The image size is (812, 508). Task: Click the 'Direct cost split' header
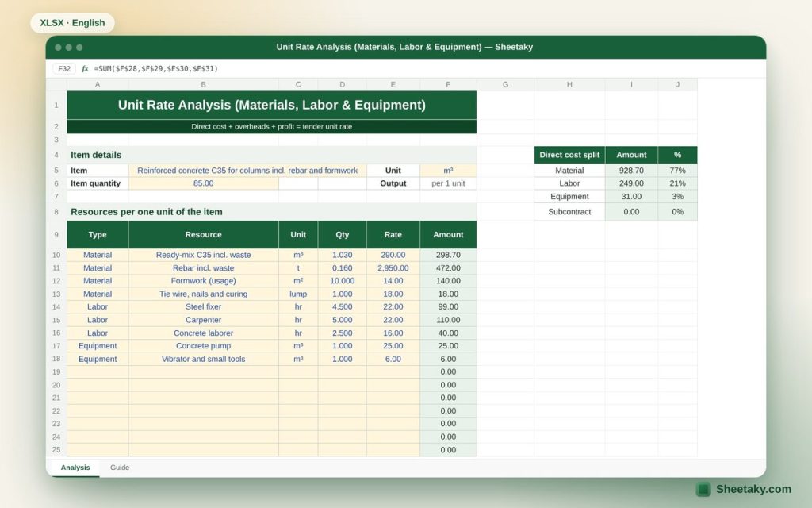point(569,155)
